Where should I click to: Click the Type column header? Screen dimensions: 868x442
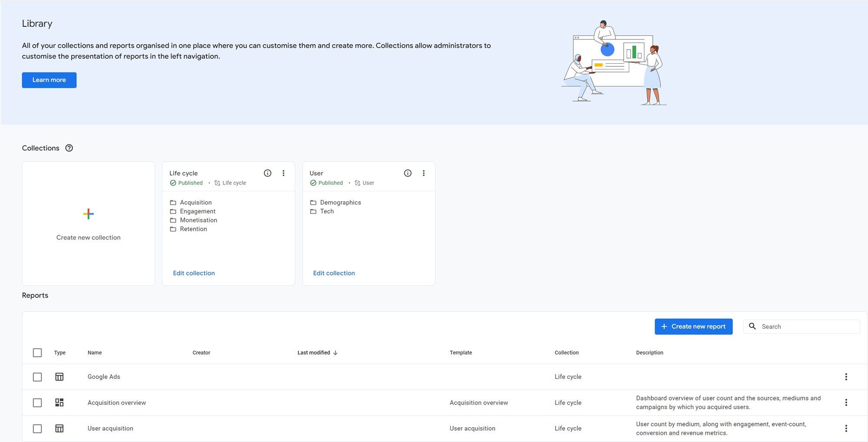(x=60, y=353)
